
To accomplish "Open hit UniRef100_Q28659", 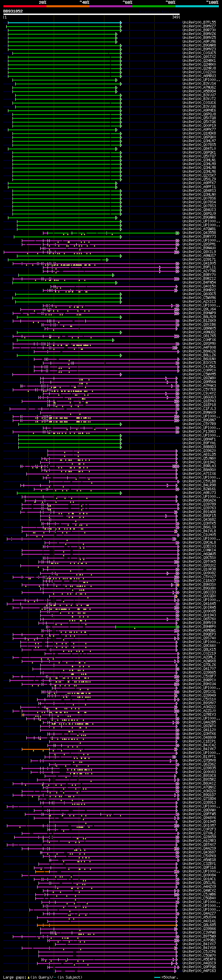I will click(199, 837).
